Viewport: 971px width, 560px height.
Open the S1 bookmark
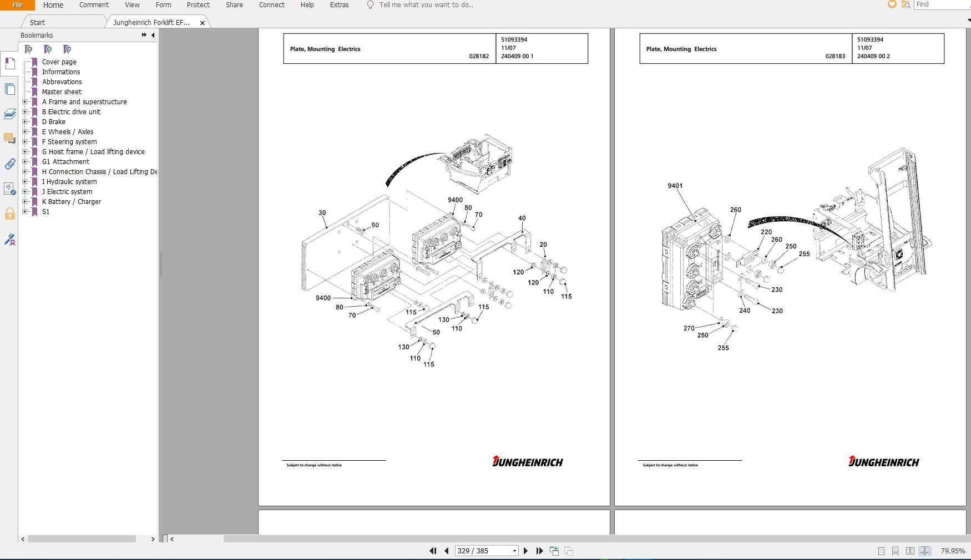click(x=45, y=212)
